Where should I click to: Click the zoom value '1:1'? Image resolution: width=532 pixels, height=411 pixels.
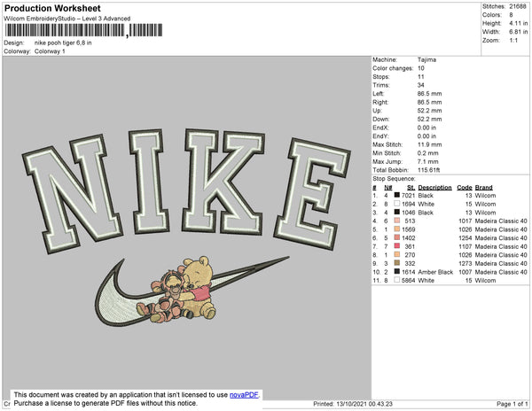pyautogui.click(x=513, y=41)
